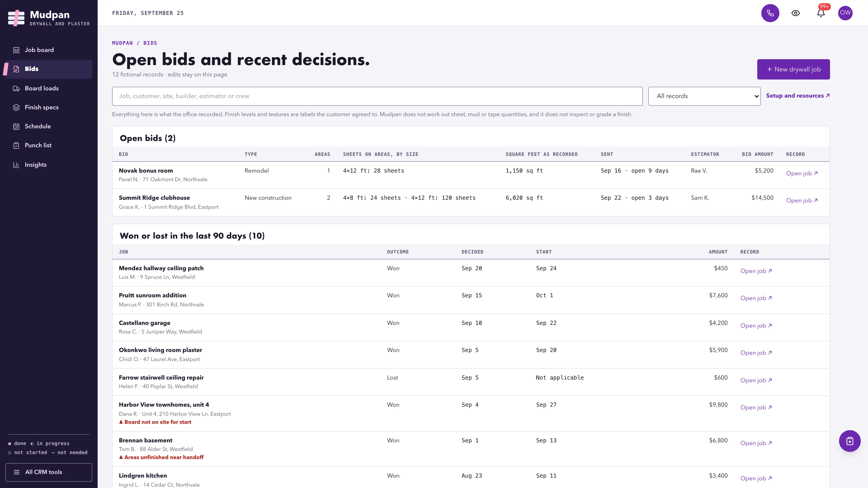The width and height of the screenshot is (868, 488).
Task: Click the Decided column header
Action: tap(472, 252)
